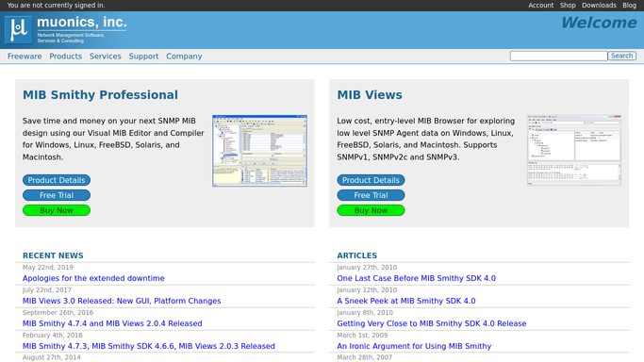Open the MIB Views screenshot thumbnail
The image size is (644, 362).
click(x=574, y=150)
